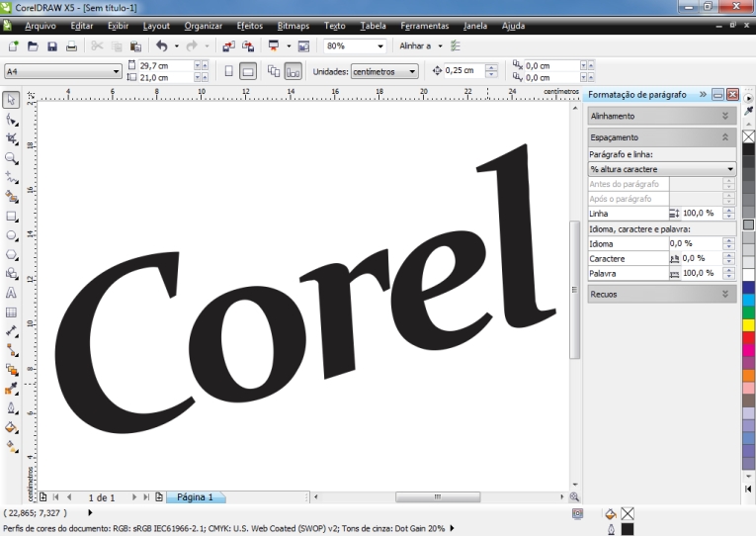Increase the Linha spacing stepper
Screen dimensions: 756x536
tap(729, 210)
